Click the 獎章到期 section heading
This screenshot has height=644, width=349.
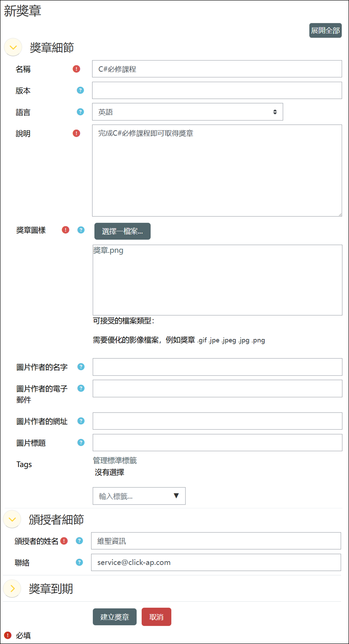pyautogui.click(x=51, y=589)
